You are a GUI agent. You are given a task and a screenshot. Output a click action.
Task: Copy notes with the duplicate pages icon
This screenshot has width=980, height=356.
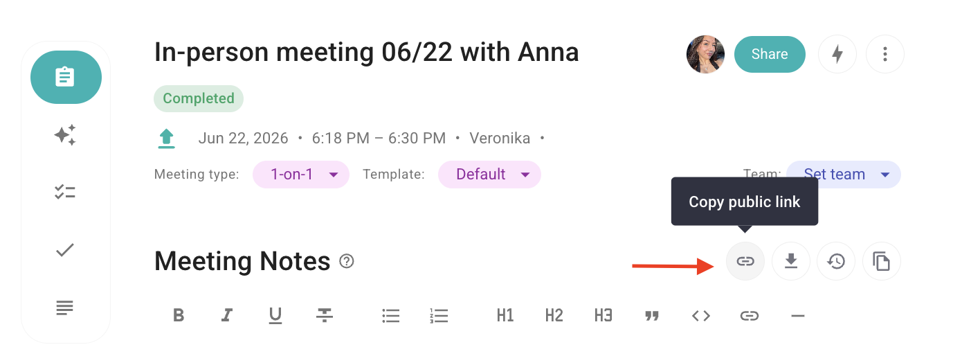[881, 261]
